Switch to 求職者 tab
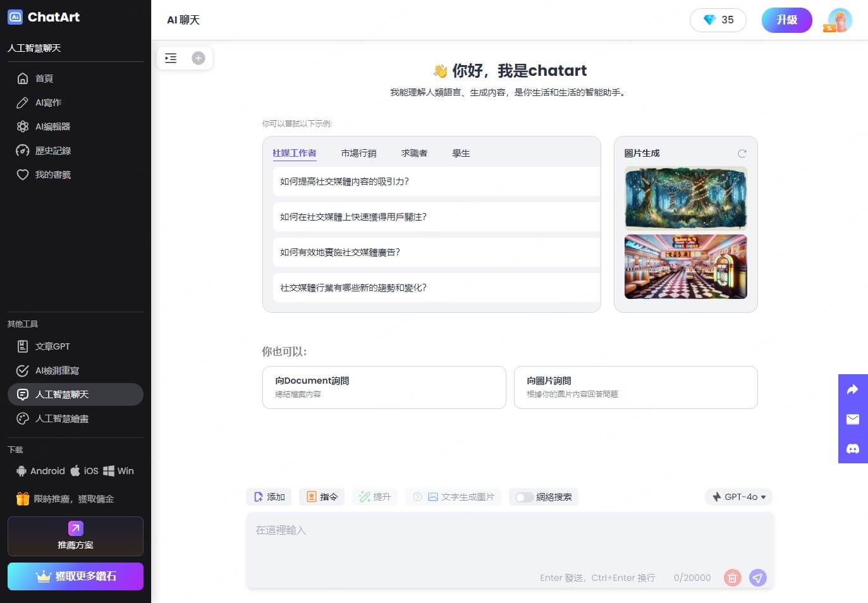This screenshot has width=868, height=603. coord(414,153)
